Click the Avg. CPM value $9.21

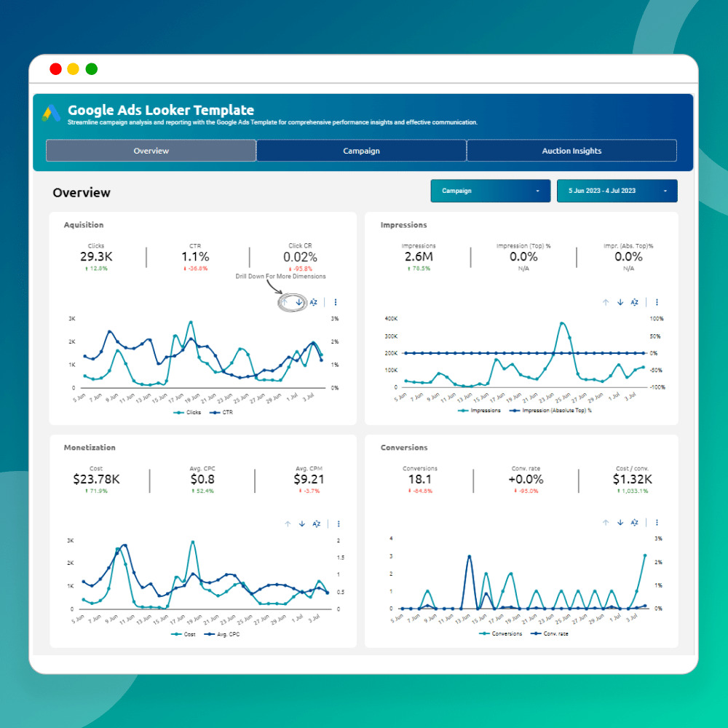pos(309,479)
